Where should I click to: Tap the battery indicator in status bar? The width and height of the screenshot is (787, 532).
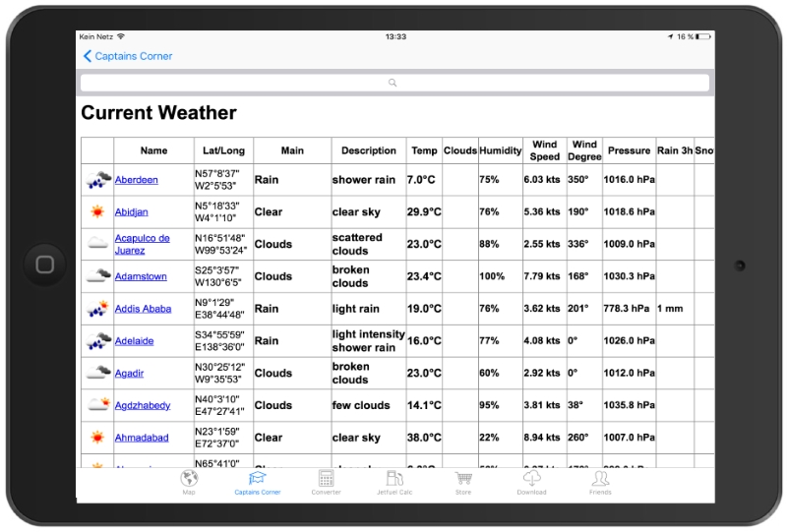[701, 36]
